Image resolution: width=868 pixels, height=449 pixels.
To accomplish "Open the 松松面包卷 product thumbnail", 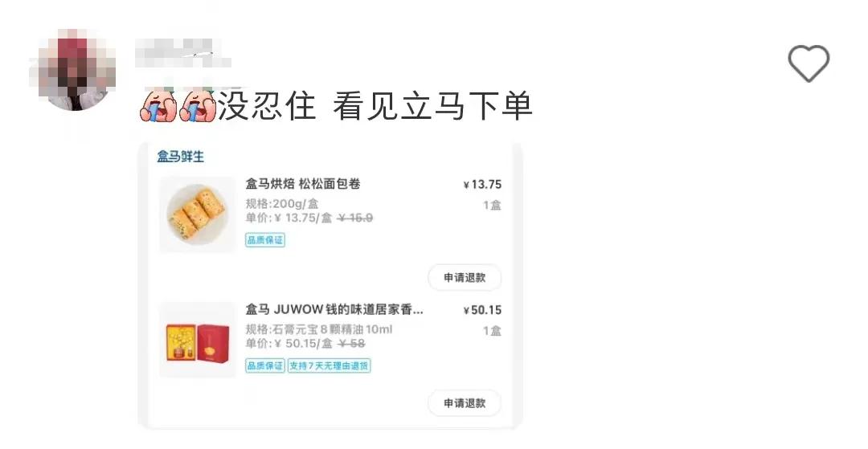I will [x=198, y=214].
